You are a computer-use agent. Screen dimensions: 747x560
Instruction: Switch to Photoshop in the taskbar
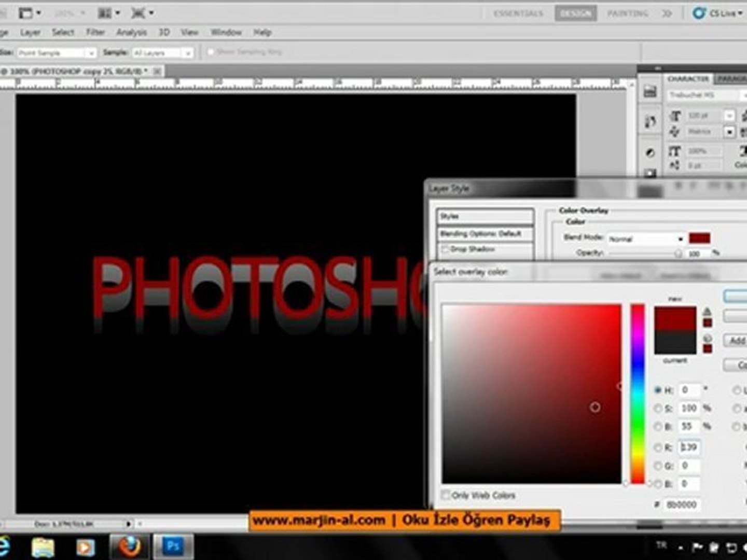(172, 547)
